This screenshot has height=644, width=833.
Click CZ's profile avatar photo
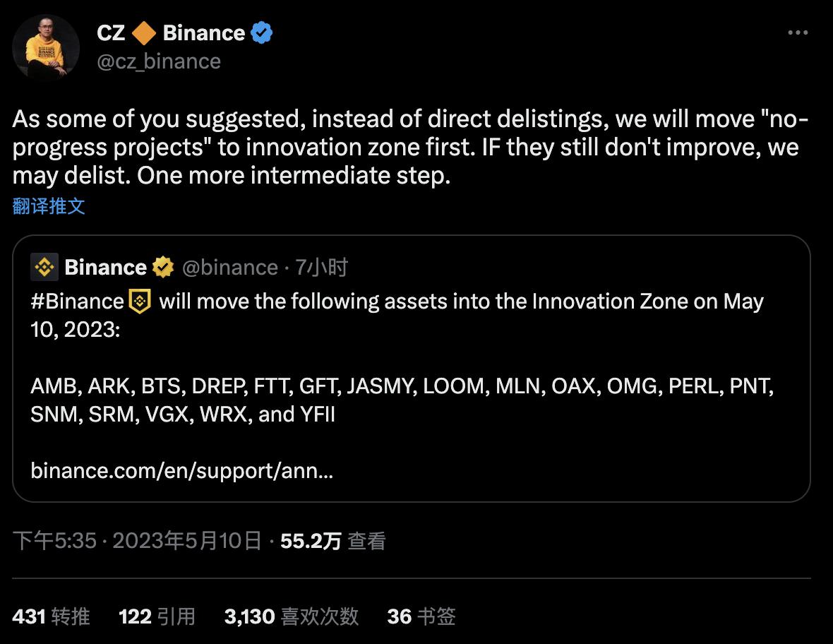(45, 47)
